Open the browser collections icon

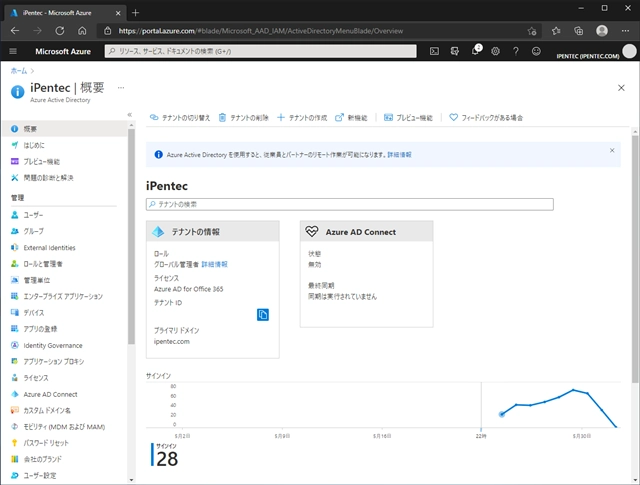coord(578,31)
